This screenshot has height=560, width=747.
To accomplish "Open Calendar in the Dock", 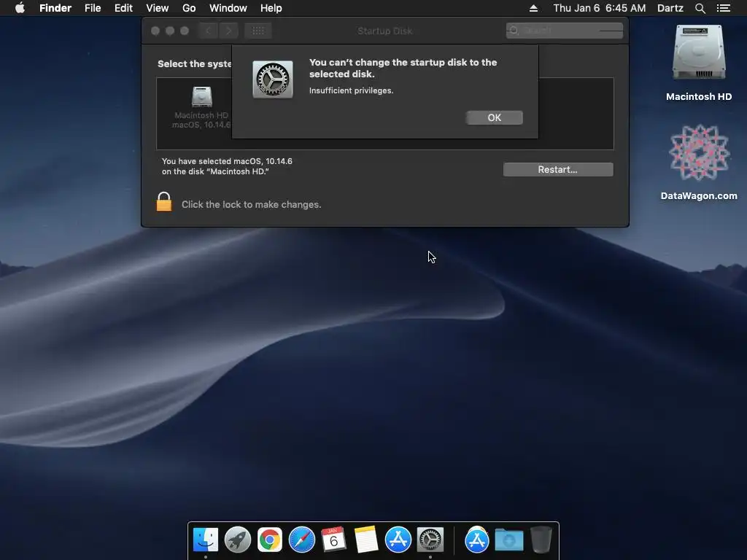I will (x=334, y=540).
